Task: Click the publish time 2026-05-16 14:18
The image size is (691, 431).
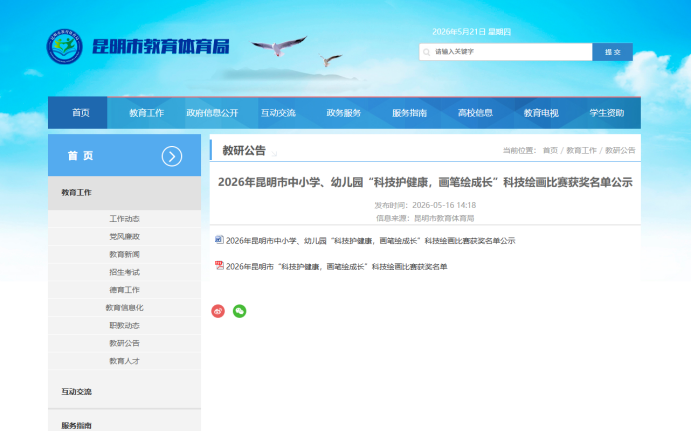Action: pos(444,205)
